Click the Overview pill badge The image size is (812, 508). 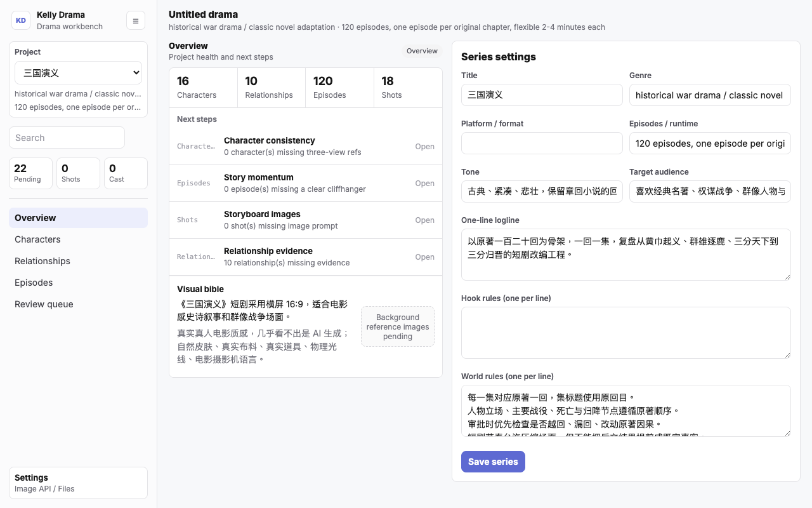(x=422, y=51)
